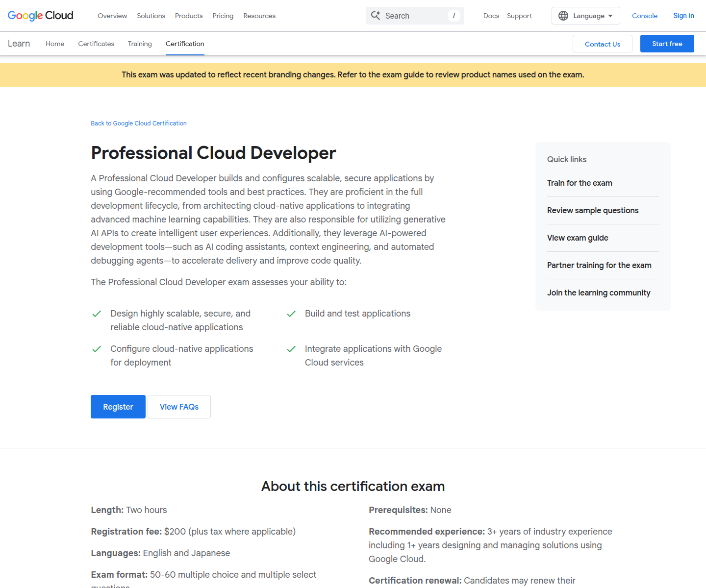
Task: Click 'Languages: English and Japanese' text
Action: coord(160,553)
